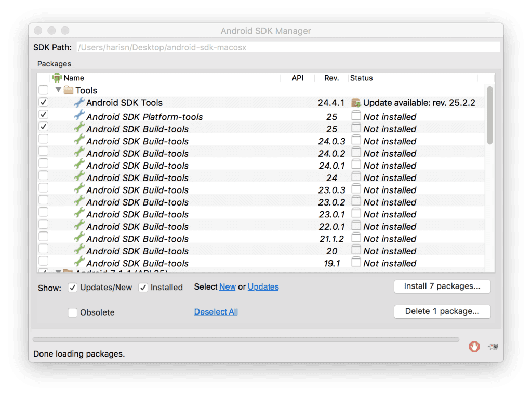Image resolution: width=532 pixels, height=396 pixels.
Task: Click the wrench icon next to Android SDK Tools
Action: click(x=78, y=102)
